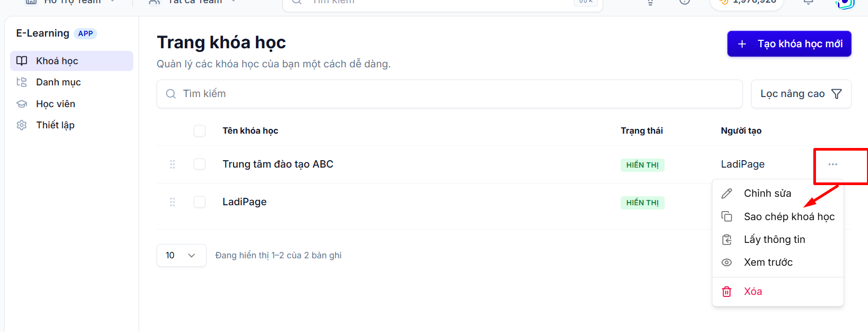868x332 pixels.
Task: Open the course named LadiPage
Action: pos(244,202)
